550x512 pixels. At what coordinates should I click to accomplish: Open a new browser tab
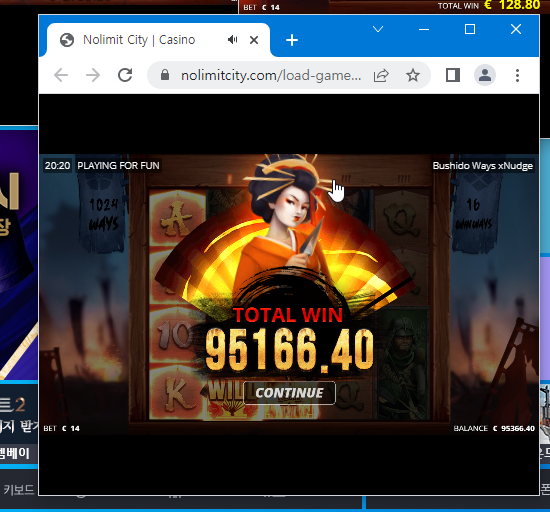(292, 40)
